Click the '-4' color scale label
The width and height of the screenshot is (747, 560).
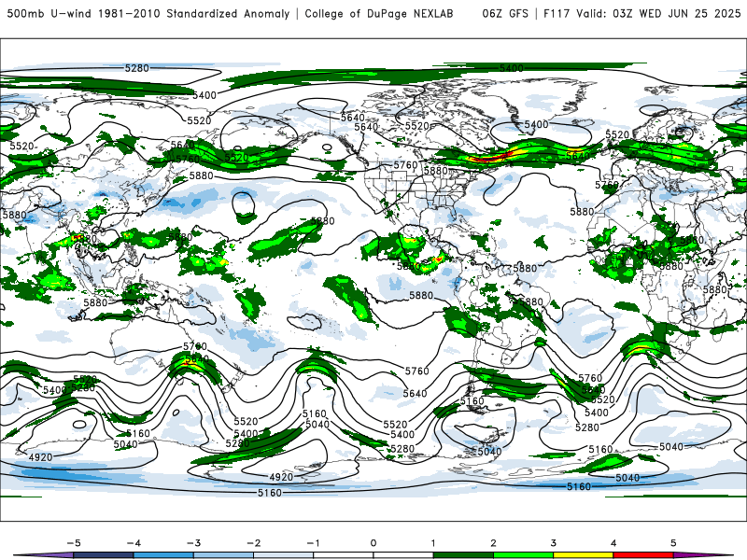point(134,543)
